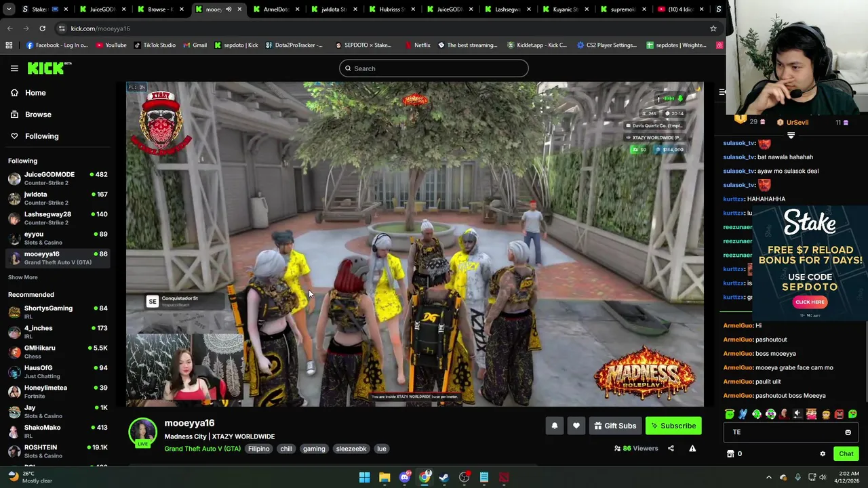Click the heart follow icon
This screenshot has height=488, width=868.
[x=576, y=426]
